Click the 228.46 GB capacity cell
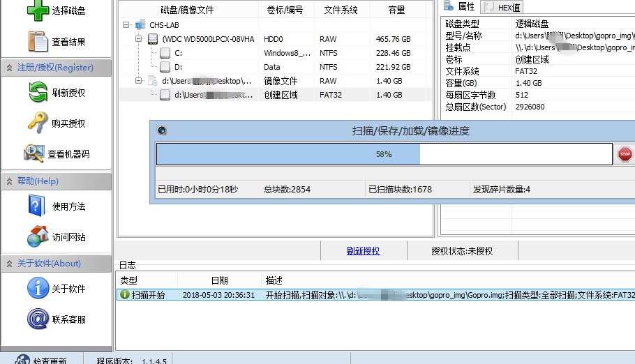This screenshot has height=364, width=635. (394, 53)
